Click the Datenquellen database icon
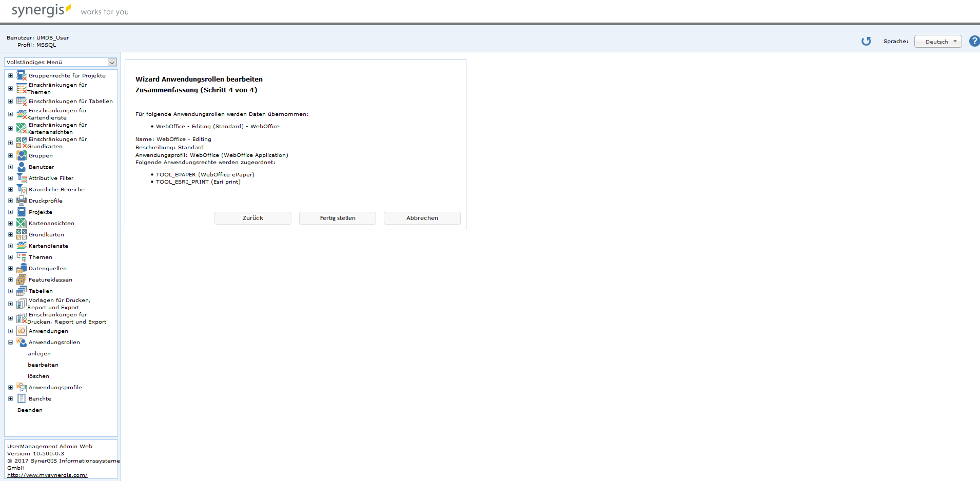Screen dimensions: 980x481 pos(21,268)
